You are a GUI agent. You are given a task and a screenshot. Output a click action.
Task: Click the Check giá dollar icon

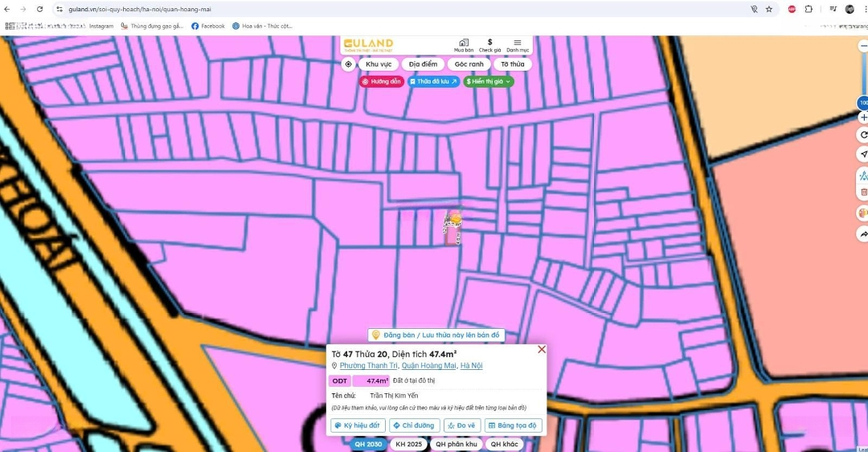[x=489, y=45]
